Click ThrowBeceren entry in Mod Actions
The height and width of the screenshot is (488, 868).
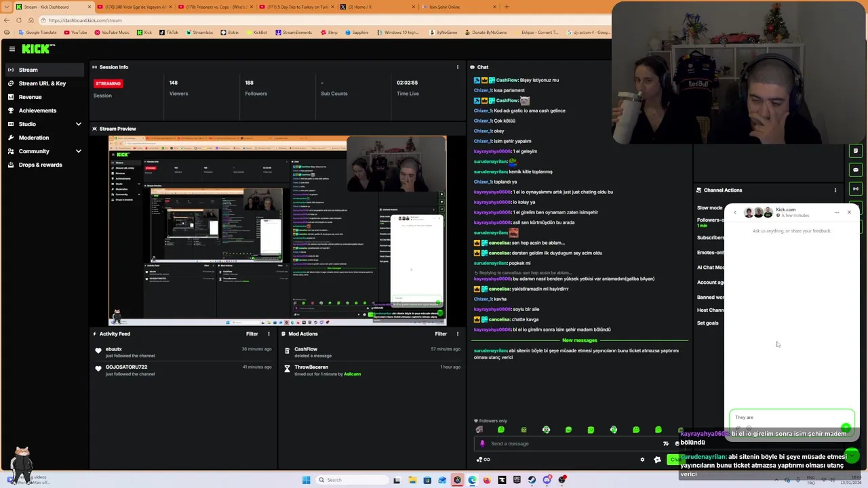click(311, 367)
